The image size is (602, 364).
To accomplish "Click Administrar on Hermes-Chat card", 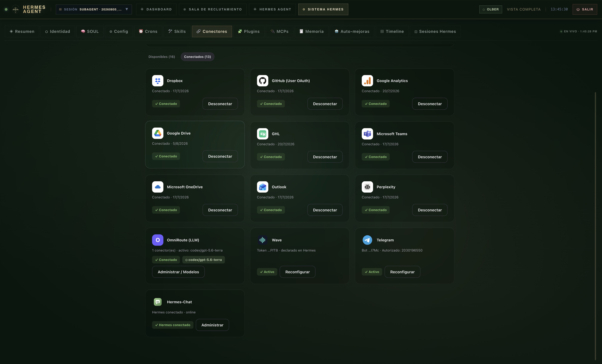I will click(212, 325).
